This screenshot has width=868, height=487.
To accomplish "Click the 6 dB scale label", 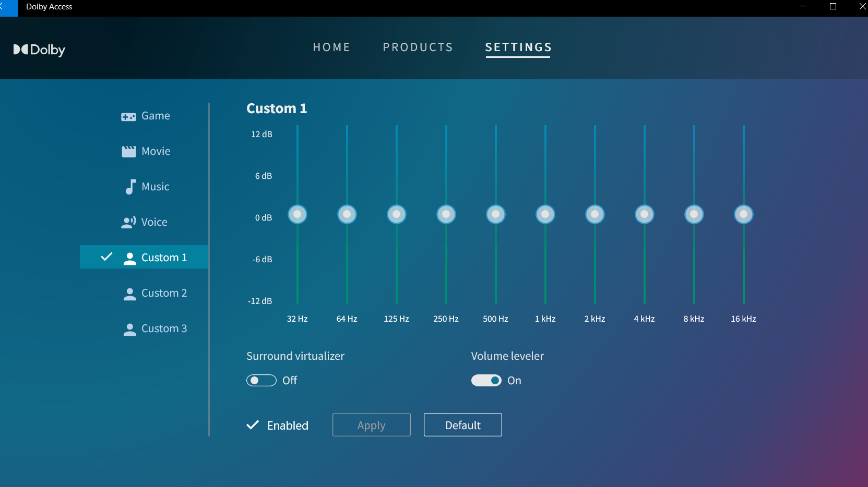I will tap(264, 176).
